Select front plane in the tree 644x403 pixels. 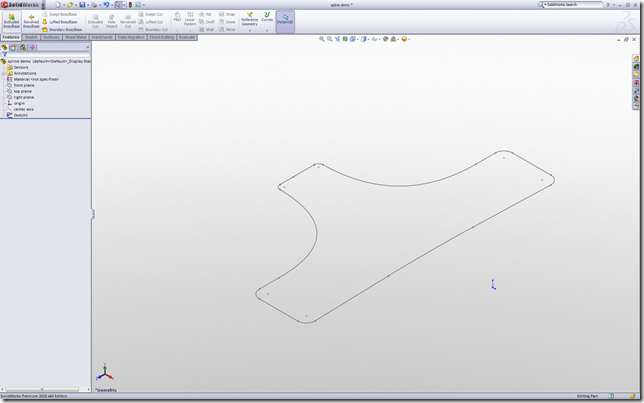coord(21,85)
